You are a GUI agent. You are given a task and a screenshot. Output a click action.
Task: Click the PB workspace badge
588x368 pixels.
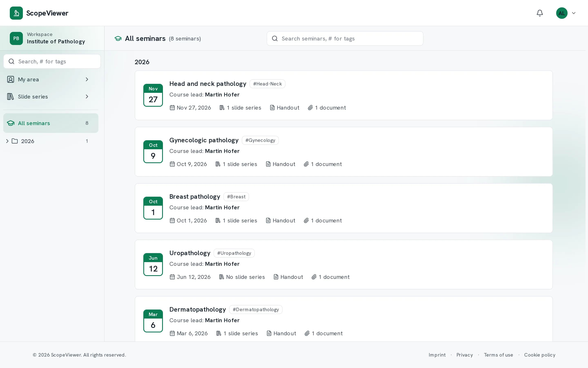pyautogui.click(x=16, y=38)
